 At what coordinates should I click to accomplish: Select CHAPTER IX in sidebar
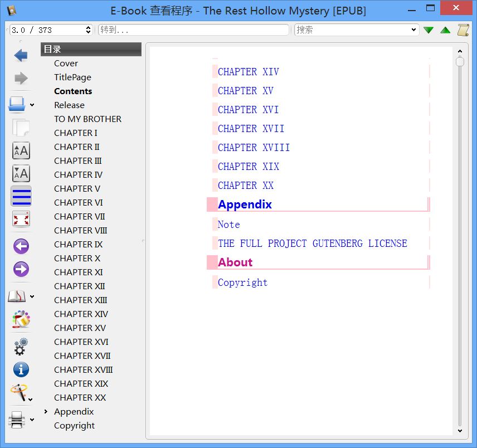tap(78, 244)
